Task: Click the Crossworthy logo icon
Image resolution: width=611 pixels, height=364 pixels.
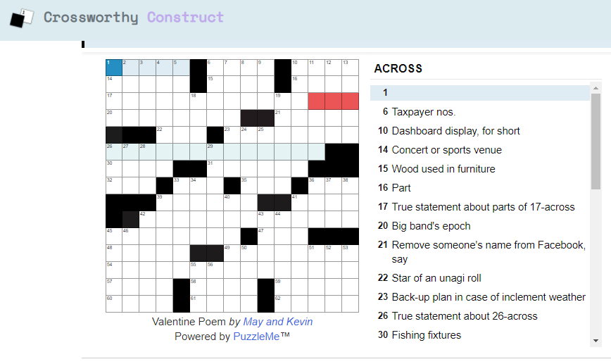Action: point(22,17)
